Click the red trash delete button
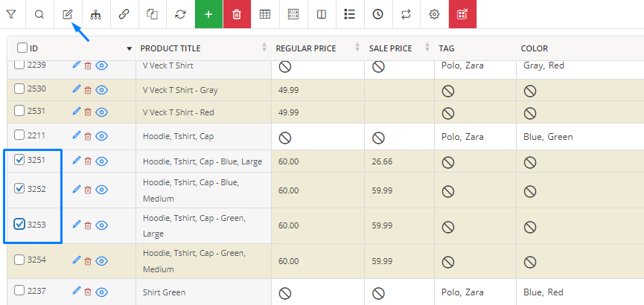Viewport: 644px width, 305px height. 237,14
